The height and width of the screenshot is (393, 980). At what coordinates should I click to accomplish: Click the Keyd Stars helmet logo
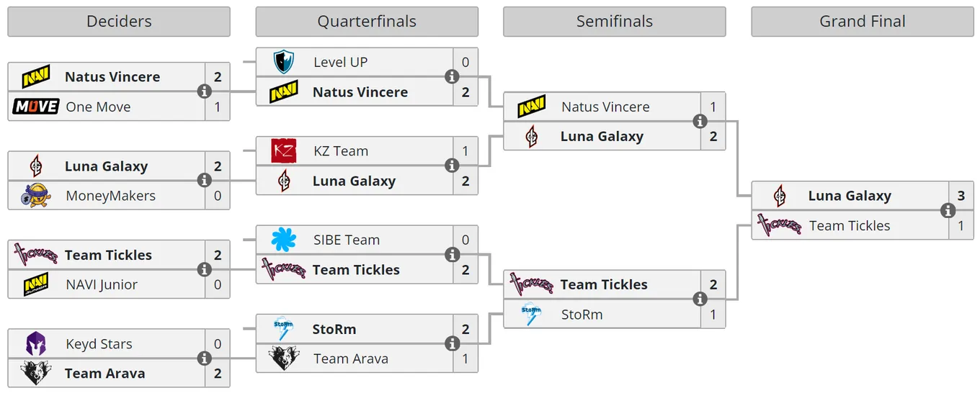pyautogui.click(x=35, y=344)
